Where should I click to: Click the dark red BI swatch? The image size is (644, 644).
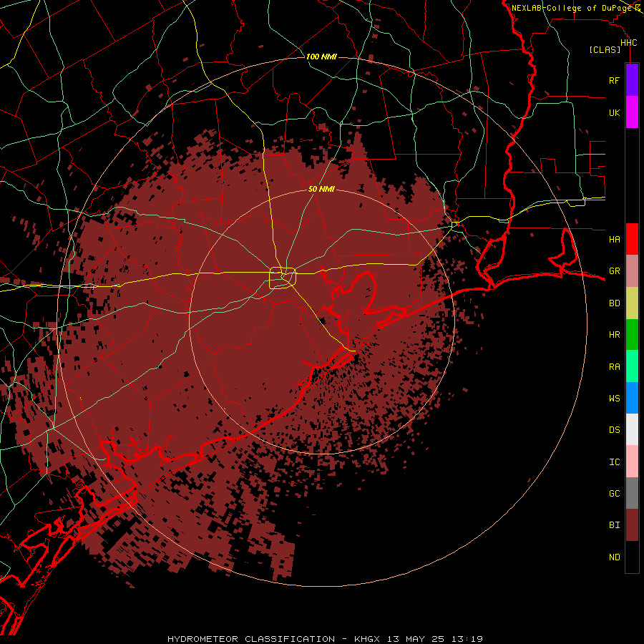tap(632, 525)
